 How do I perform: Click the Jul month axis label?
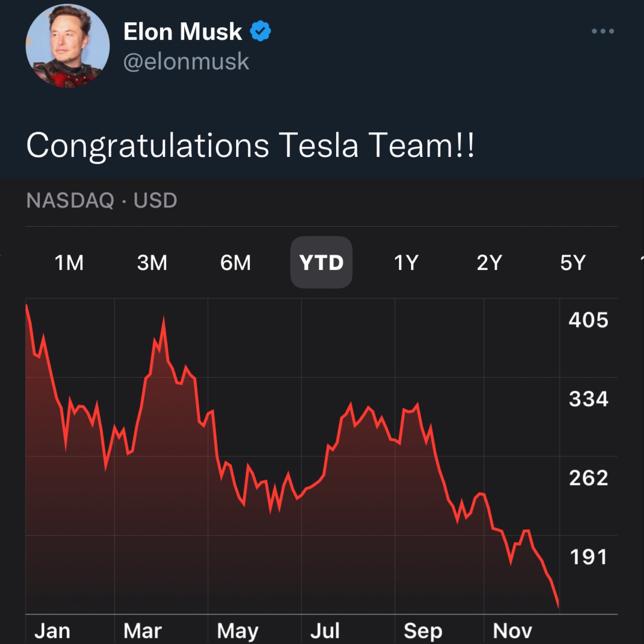(x=325, y=631)
